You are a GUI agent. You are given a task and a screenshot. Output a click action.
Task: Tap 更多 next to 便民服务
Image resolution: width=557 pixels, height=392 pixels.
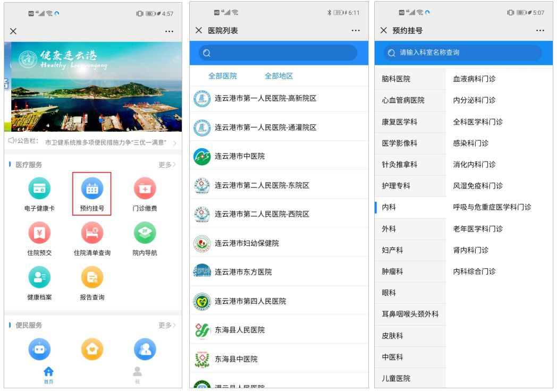[167, 325]
